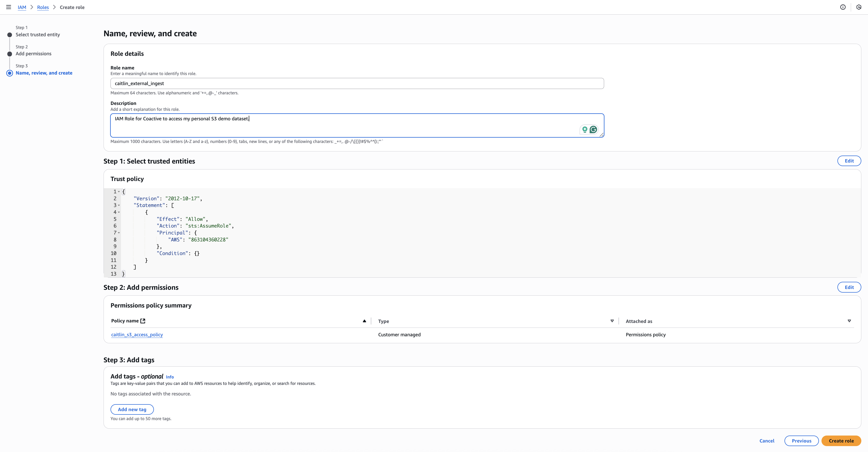Click the green lightbulb suggestion icon
Image resolution: width=868 pixels, height=452 pixels.
point(585,129)
